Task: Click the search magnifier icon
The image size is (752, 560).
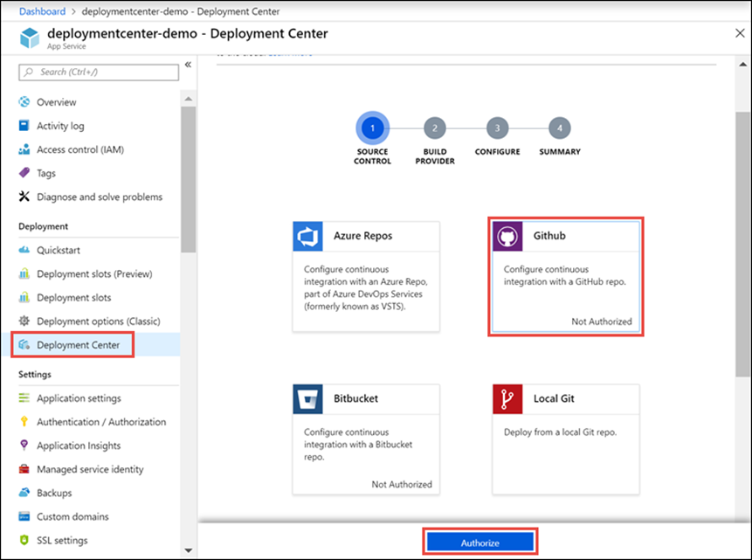Action: 29,72
